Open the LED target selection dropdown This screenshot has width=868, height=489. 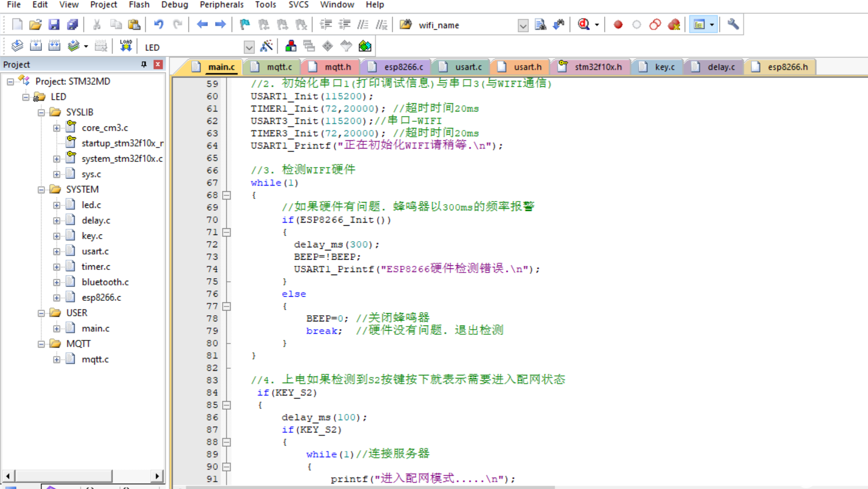249,47
